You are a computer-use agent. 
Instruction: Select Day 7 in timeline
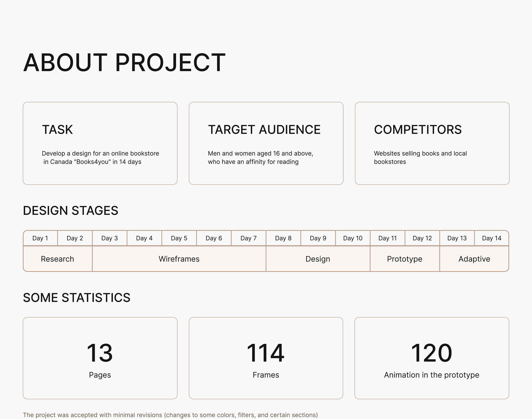pyautogui.click(x=249, y=238)
